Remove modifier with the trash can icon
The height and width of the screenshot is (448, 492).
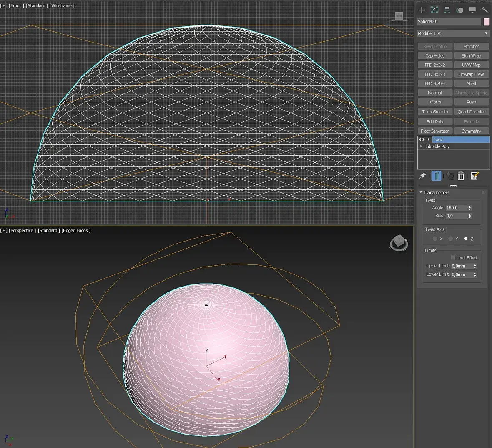(x=461, y=176)
